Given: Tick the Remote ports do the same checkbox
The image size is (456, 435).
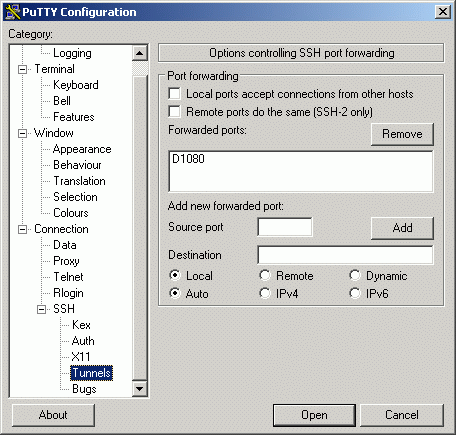Looking at the screenshot, I should (175, 112).
